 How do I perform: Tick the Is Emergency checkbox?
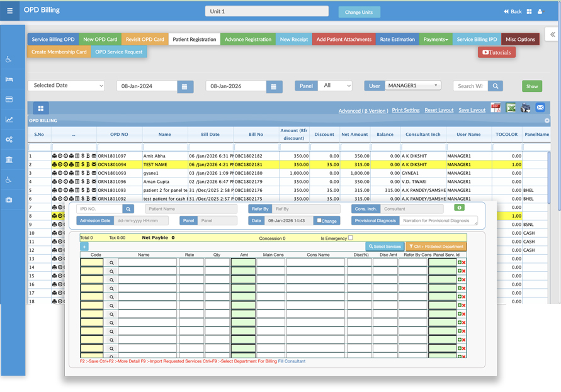pos(351,238)
